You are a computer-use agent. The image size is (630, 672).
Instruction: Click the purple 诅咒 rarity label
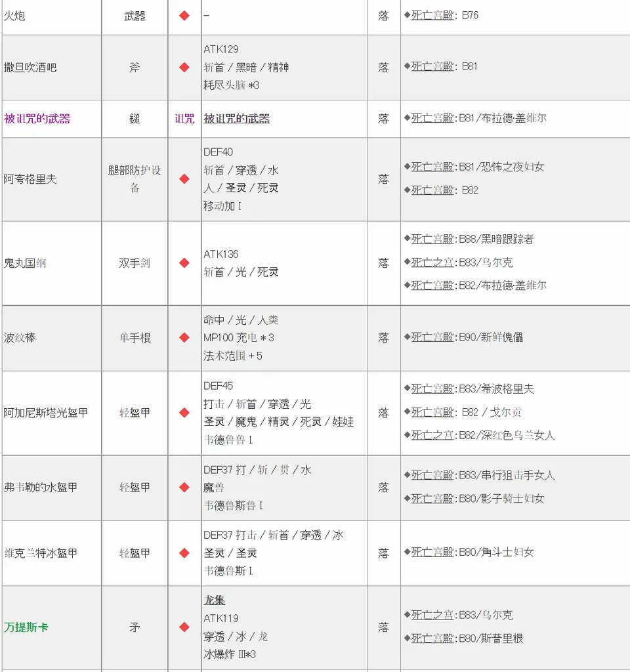point(184,119)
